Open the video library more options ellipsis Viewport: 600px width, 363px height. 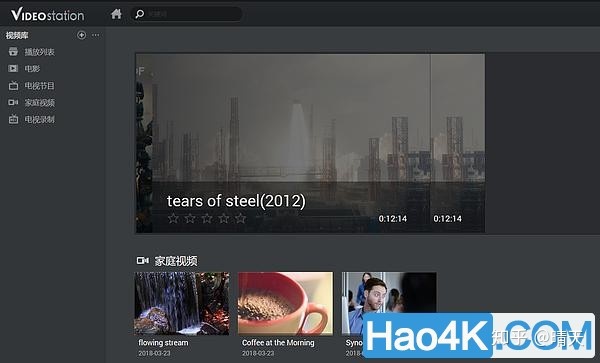click(x=96, y=35)
